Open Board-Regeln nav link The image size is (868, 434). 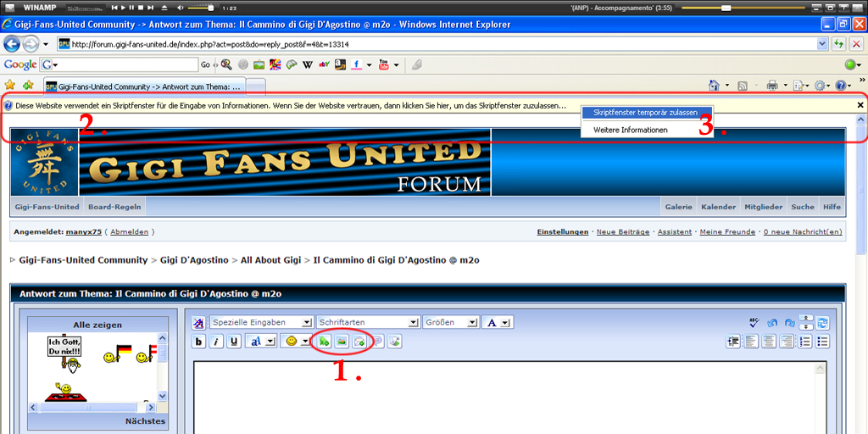pos(114,207)
